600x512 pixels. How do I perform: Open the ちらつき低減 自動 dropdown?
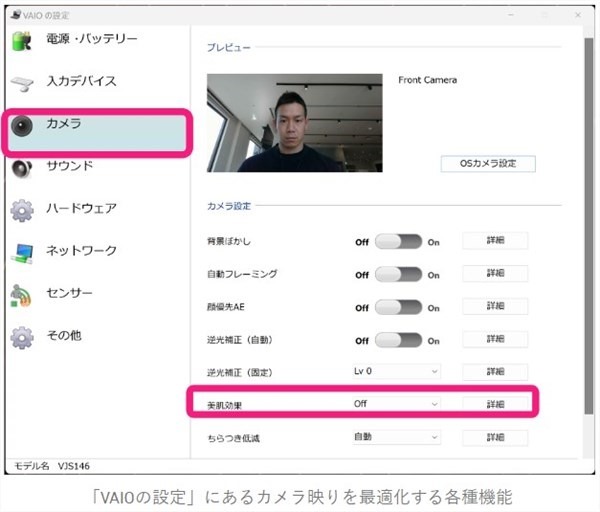396,437
